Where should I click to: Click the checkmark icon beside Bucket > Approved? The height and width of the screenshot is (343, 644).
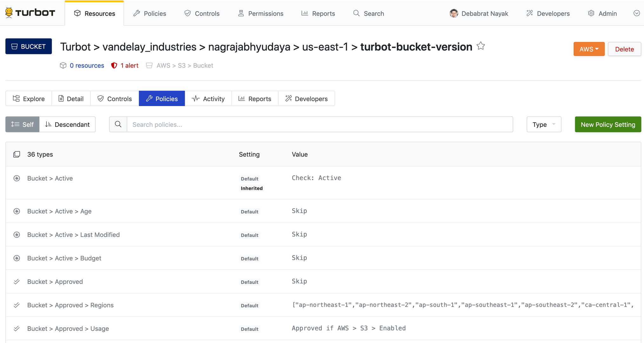[x=17, y=282]
